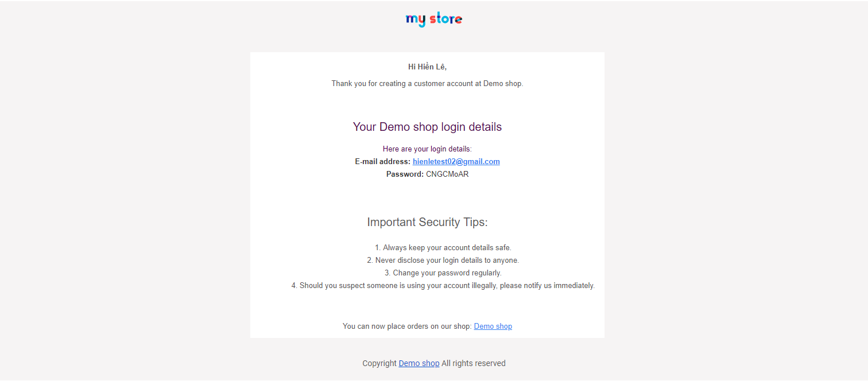Open the Demo shop link after 'place orders'
The height and width of the screenshot is (381, 868).
click(493, 326)
